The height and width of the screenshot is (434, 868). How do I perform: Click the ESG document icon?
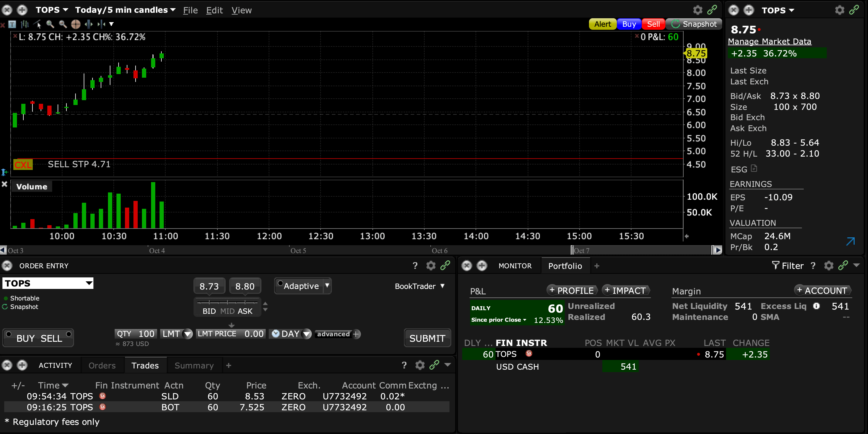754,169
